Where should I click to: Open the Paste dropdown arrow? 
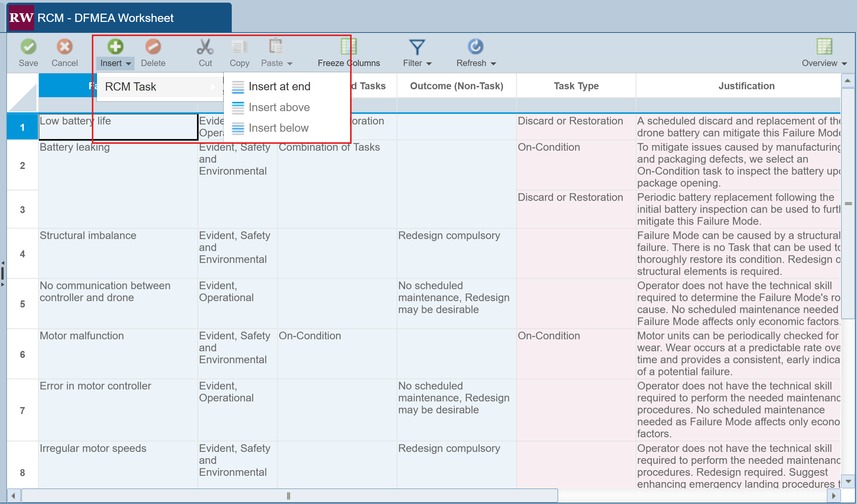coord(290,64)
